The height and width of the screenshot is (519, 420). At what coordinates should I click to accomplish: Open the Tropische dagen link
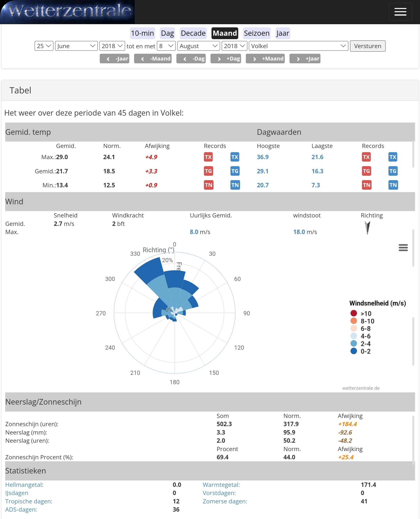click(x=29, y=501)
